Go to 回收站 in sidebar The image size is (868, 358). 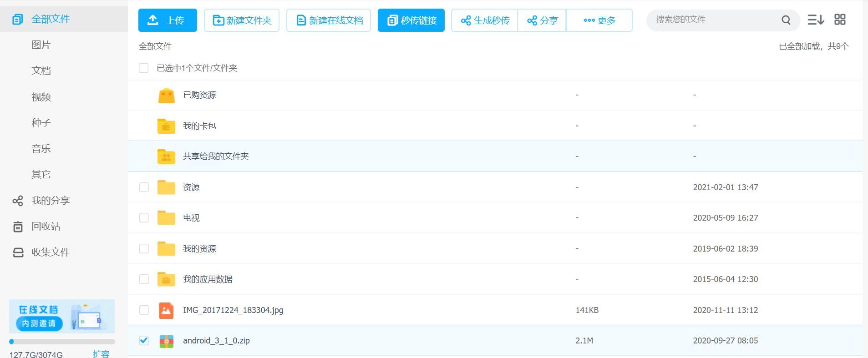(x=46, y=227)
